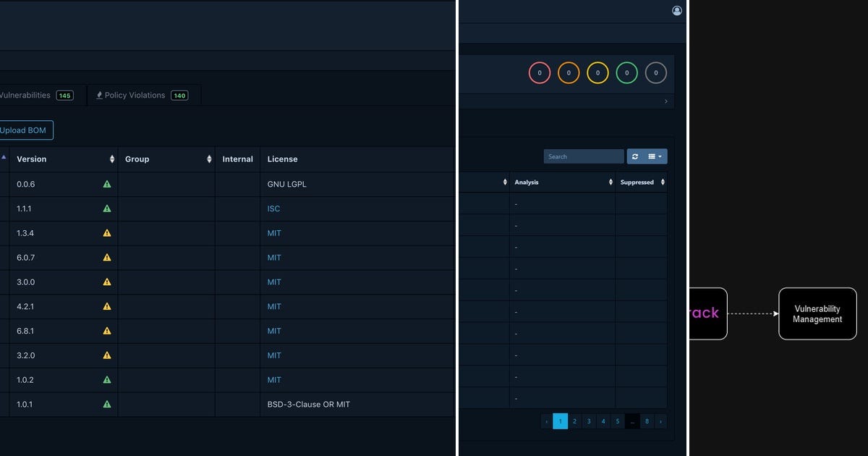Go to page 5 of results
The width and height of the screenshot is (868, 456).
[x=618, y=421]
